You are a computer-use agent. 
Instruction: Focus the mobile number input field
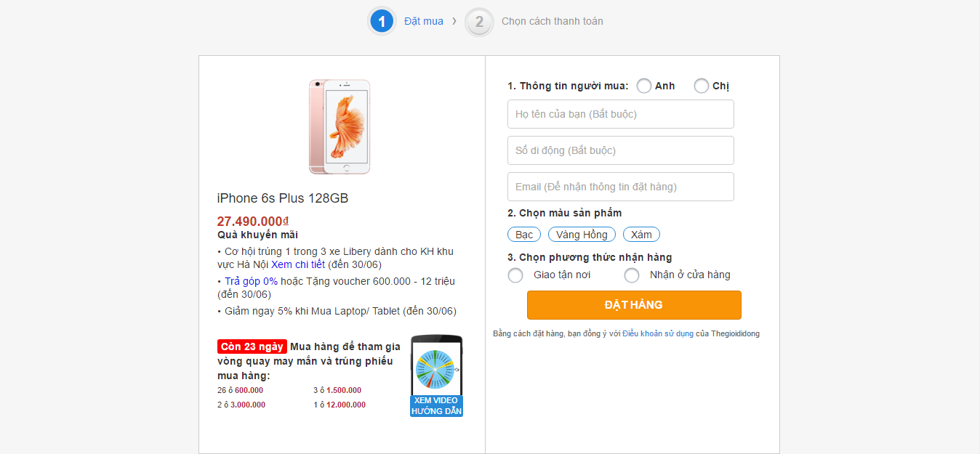(x=620, y=150)
